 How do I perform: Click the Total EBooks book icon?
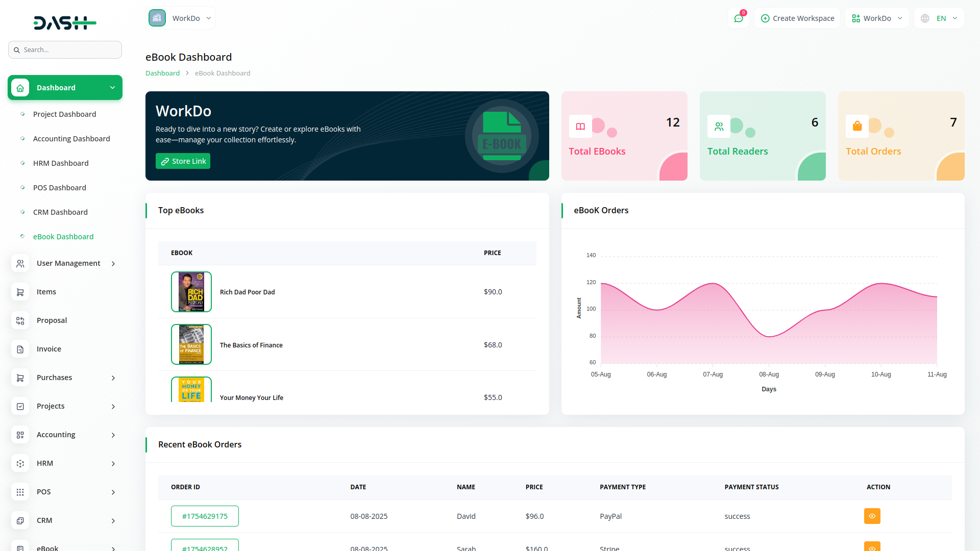[580, 127]
